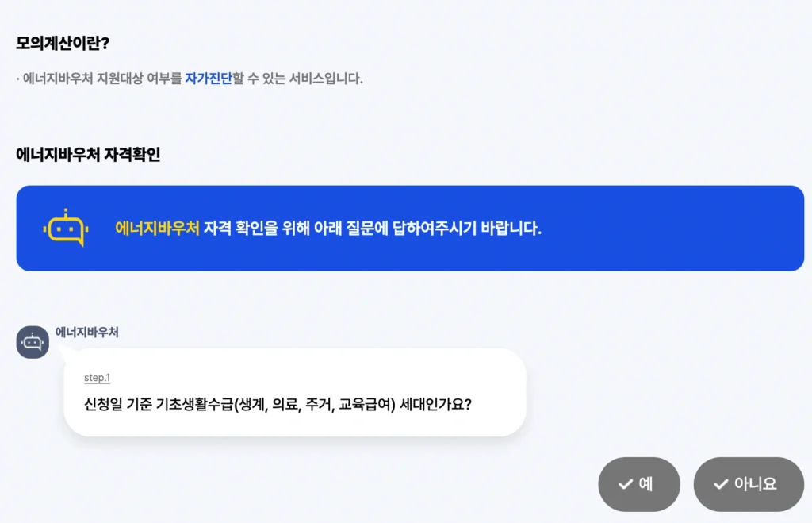Screen dimensions: 812x523
Task: Click the robot avatar starting the step.1 question
Action: coord(33,342)
